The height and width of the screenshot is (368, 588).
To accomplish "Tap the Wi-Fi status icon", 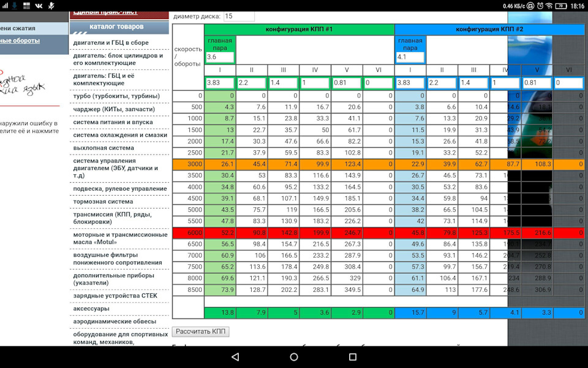I will pos(549,6).
